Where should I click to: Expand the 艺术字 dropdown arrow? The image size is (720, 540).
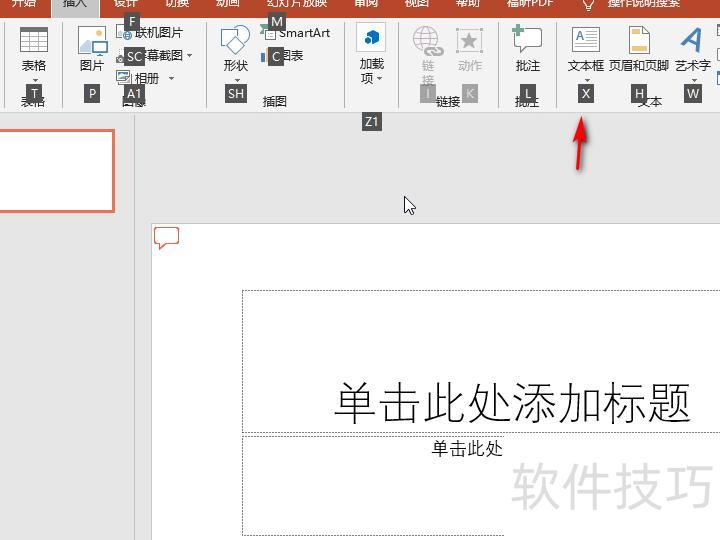[693, 80]
